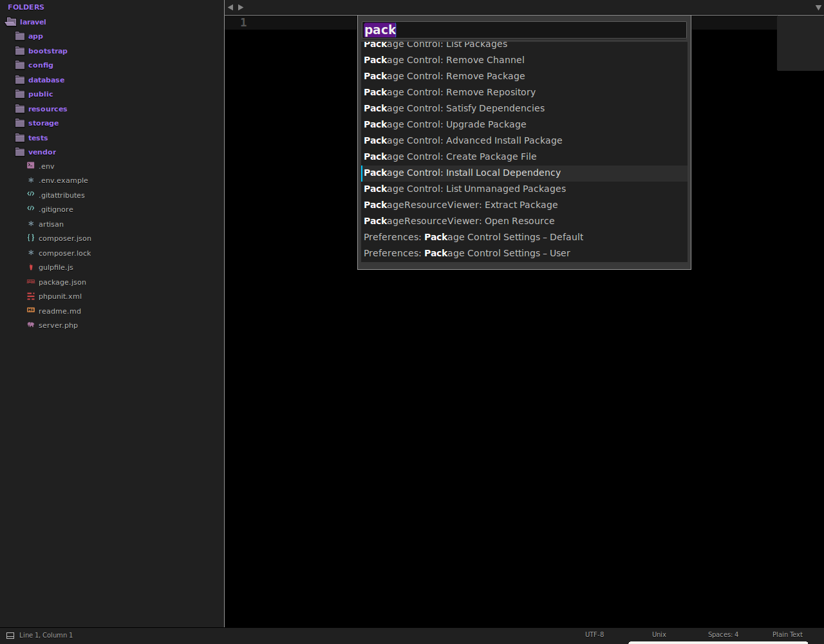Choose PackageResourceViewer: Open Resource

coord(524,221)
